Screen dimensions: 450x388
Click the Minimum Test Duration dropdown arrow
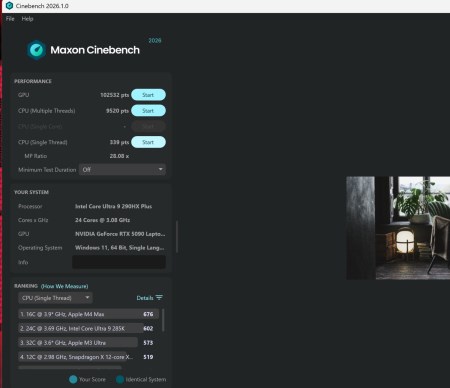coord(161,169)
